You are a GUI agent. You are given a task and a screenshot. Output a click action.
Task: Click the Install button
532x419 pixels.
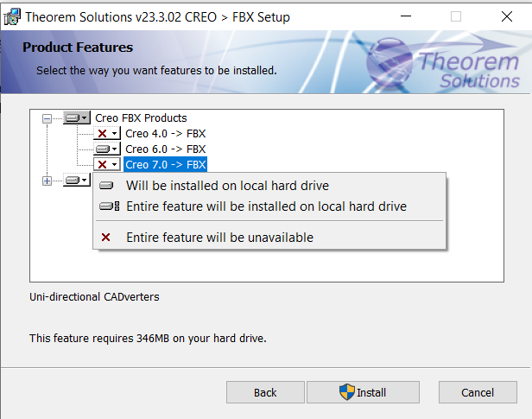[x=363, y=392]
